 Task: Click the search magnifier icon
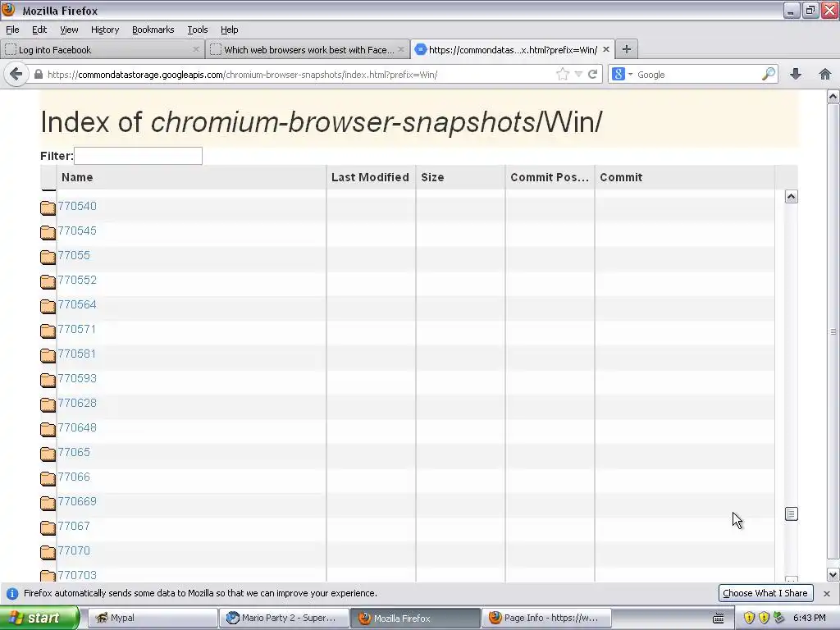pos(768,74)
